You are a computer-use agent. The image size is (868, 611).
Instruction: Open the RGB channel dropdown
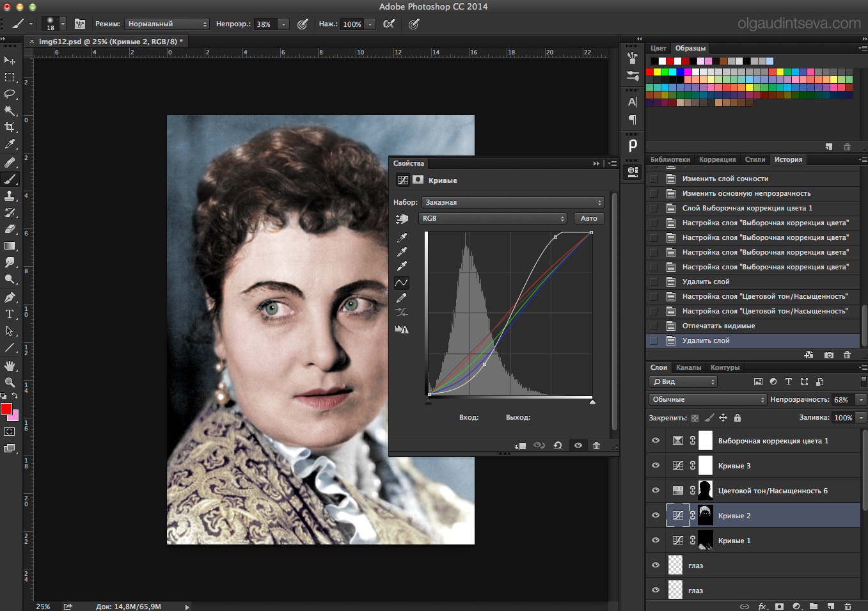[x=493, y=218]
